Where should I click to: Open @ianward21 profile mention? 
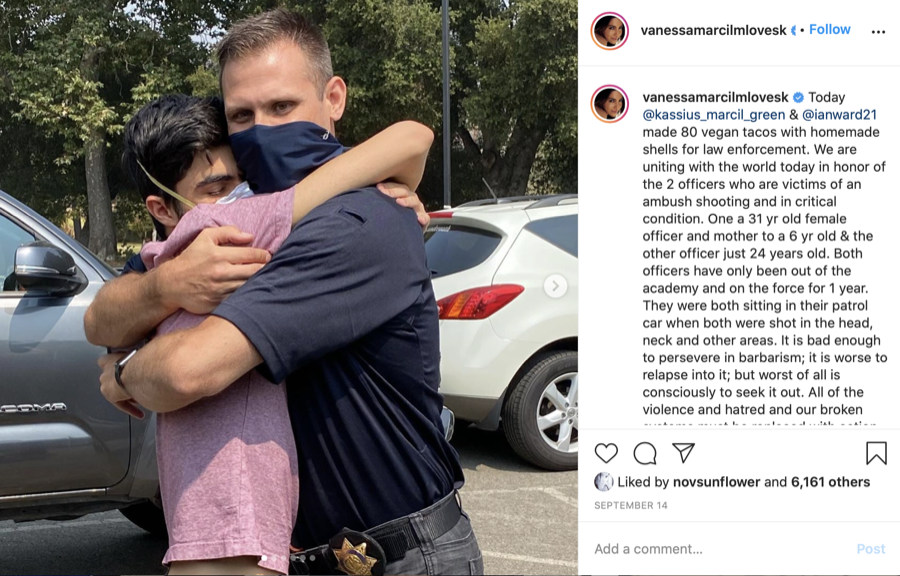tap(839, 115)
